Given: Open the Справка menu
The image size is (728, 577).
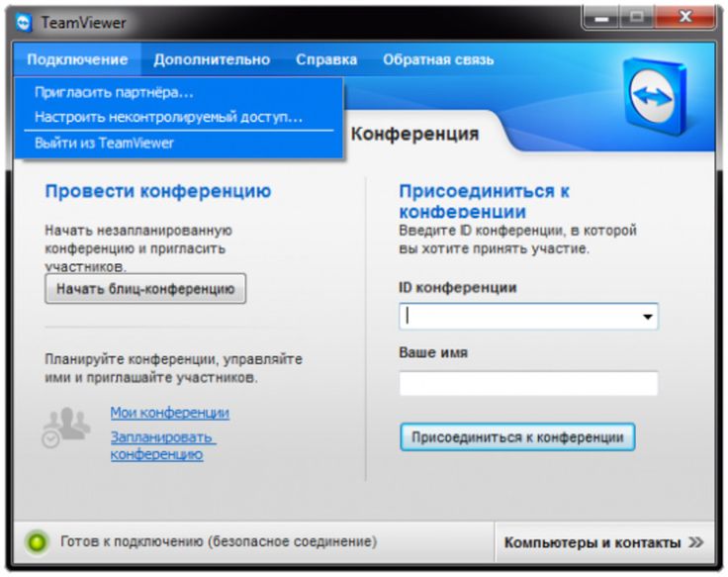Looking at the screenshot, I should pos(326,59).
